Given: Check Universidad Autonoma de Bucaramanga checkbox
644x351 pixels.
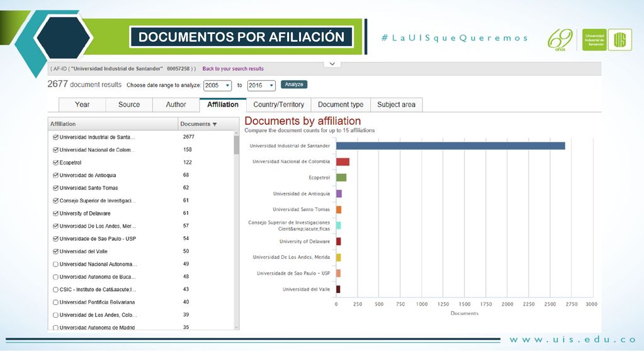Looking at the screenshot, I should click(x=55, y=277).
